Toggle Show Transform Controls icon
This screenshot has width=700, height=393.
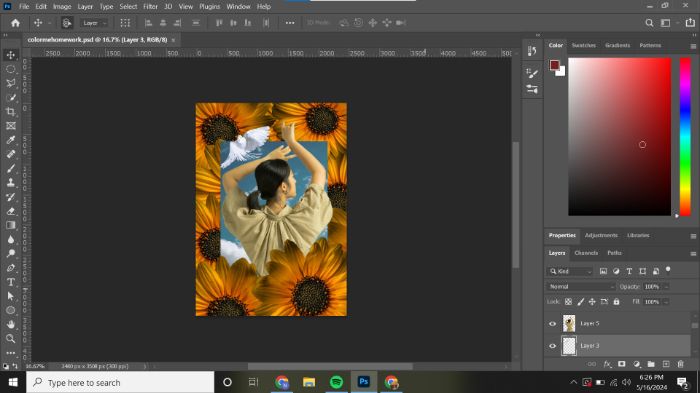pos(125,23)
